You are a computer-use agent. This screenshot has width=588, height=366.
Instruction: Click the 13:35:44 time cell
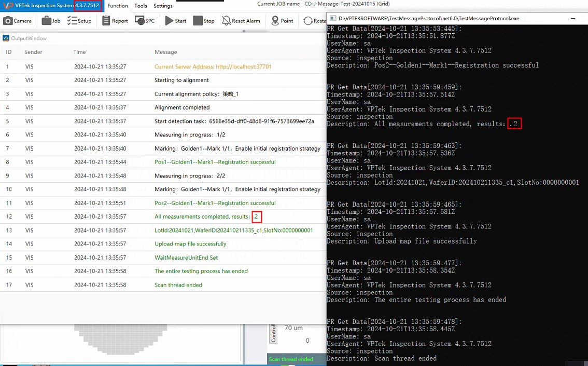[x=100, y=162]
